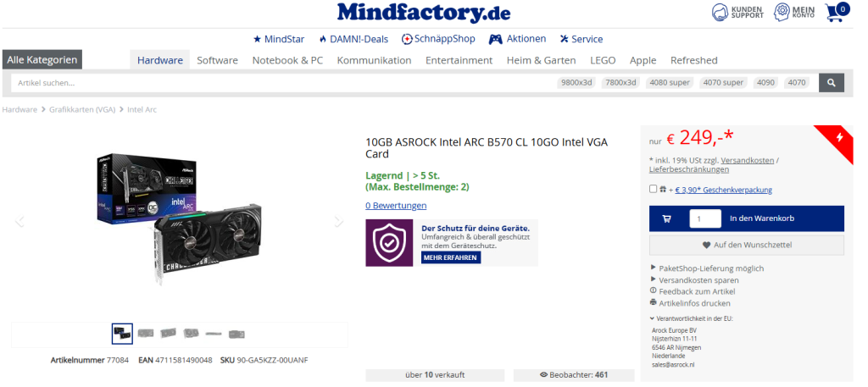The width and height of the screenshot is (868, 387).
Task: Click the search magnifier button
Action: click(x=831, y=83)
